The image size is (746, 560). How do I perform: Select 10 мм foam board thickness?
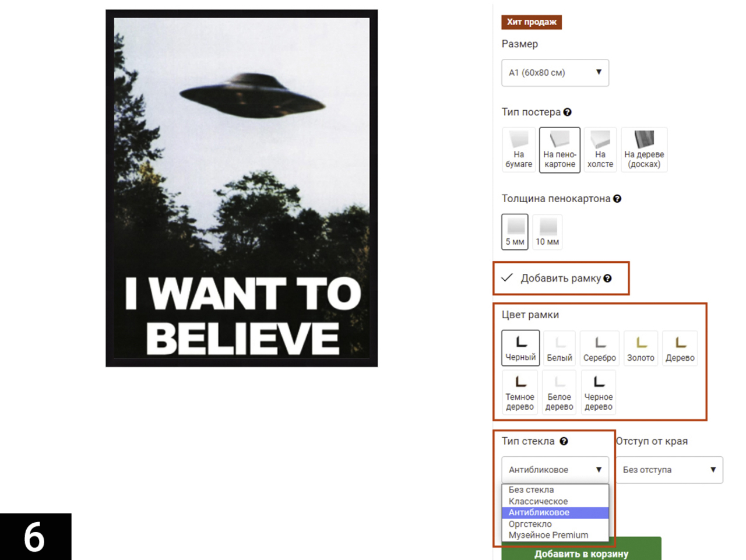[x=547, y=231]
